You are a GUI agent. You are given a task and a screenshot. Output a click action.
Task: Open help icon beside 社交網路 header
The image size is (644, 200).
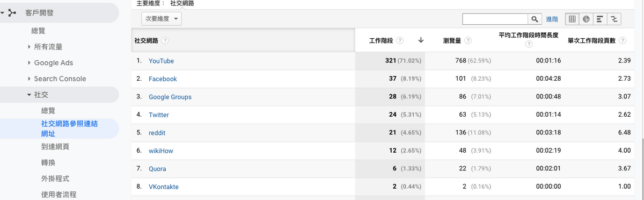(x=165, y=40)
